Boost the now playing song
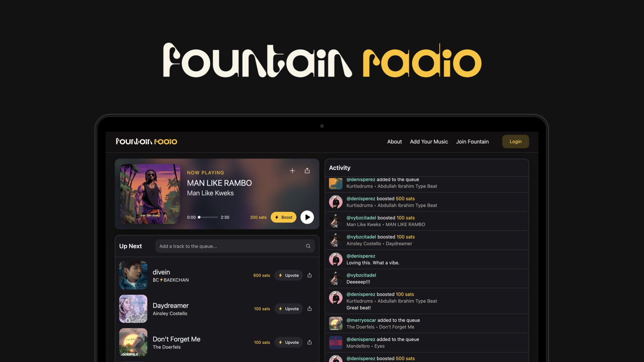This screenshot has height=362, width=644. (283, 217)
